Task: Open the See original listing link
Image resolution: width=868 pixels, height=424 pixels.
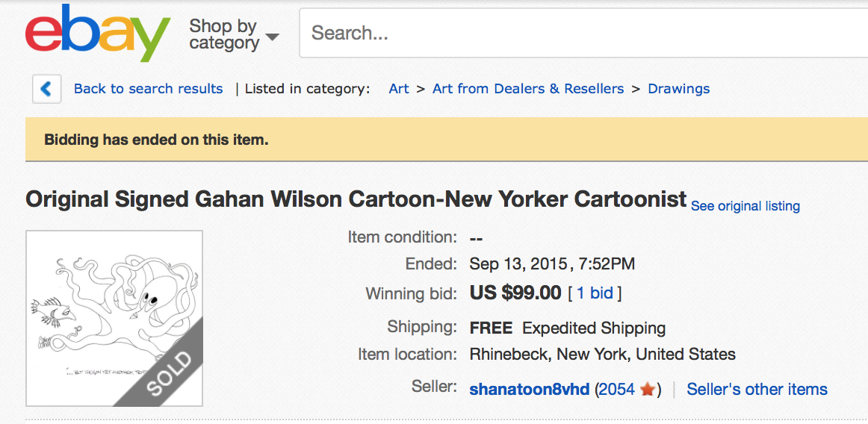Action: coord(745,206)
